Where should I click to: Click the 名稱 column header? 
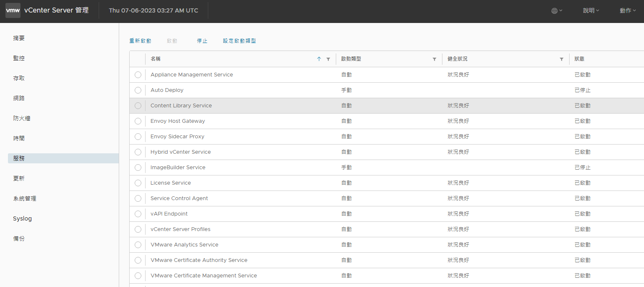[156, 59]
